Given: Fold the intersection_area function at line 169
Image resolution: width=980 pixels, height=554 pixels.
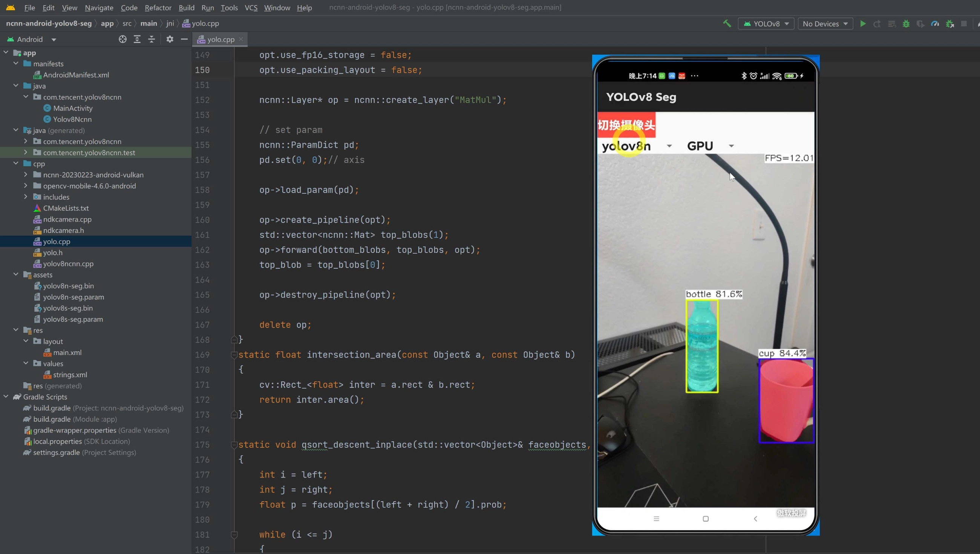Looking at the screenshot, I should [234, 355].
